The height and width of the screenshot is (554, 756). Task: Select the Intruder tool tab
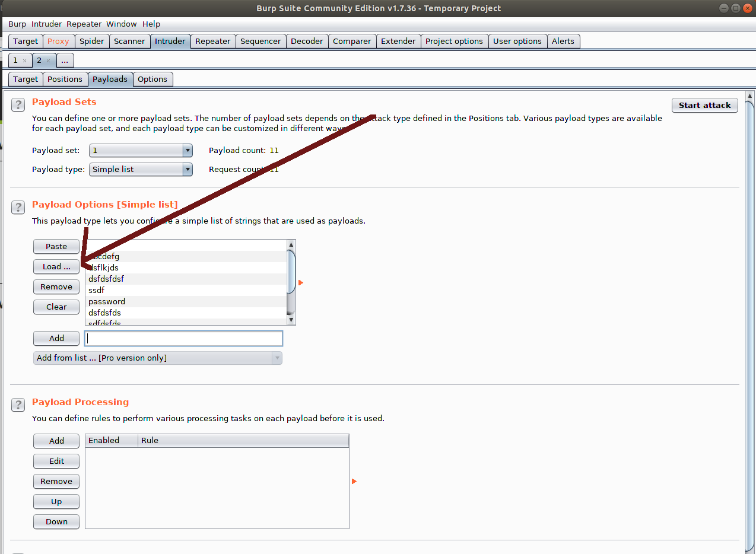170,42
